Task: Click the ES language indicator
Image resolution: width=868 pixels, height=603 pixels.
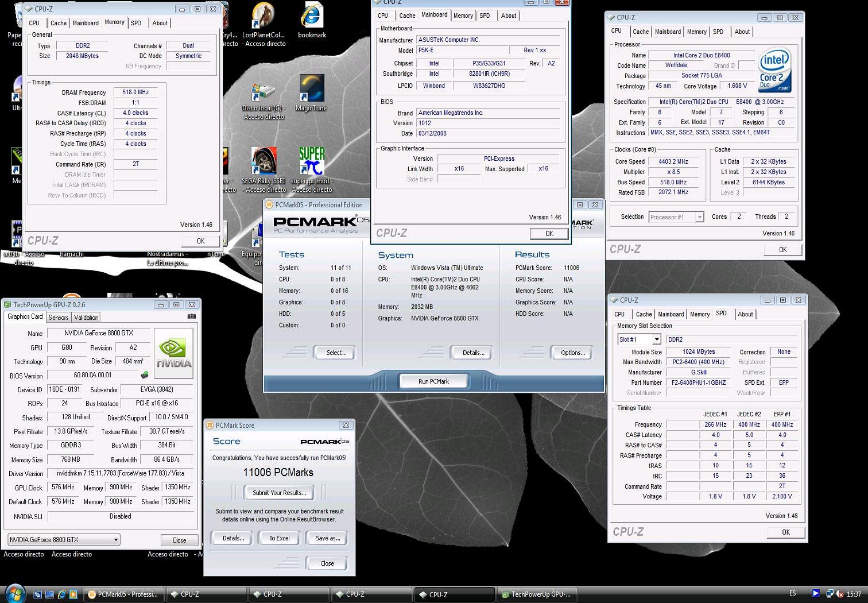Action: point(793,594)
